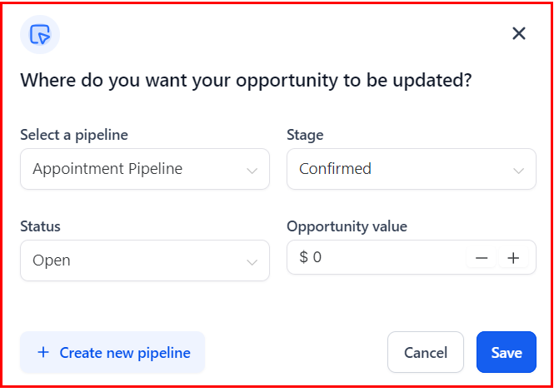The image size is (554, 392).
Task: Increase opportunity value with the plus button
Action: pos(513,258)
